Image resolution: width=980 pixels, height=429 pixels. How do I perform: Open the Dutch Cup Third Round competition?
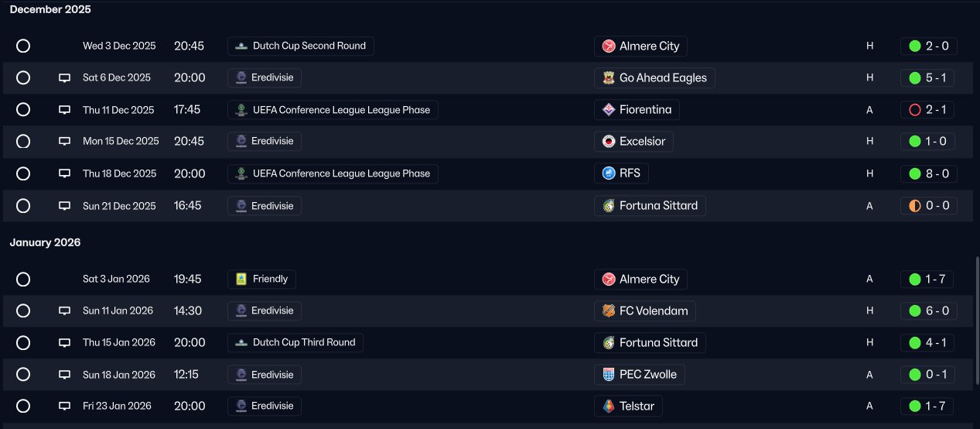pos(295,343)
